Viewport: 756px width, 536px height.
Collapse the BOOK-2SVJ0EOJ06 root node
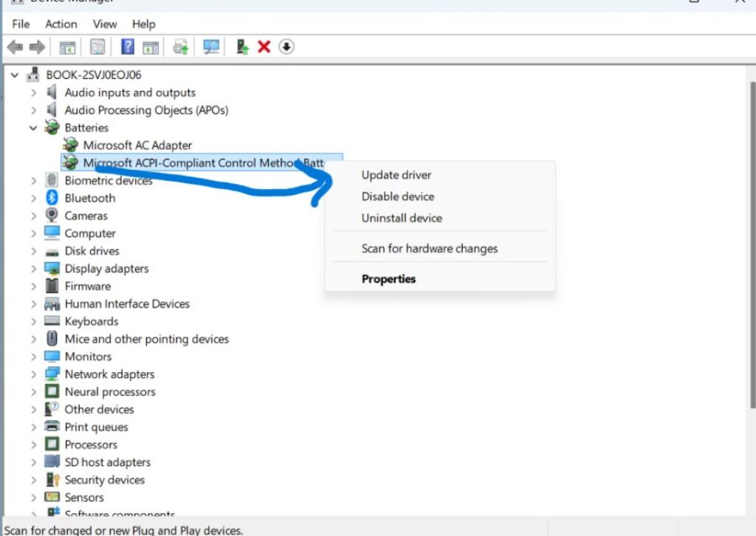15,75
